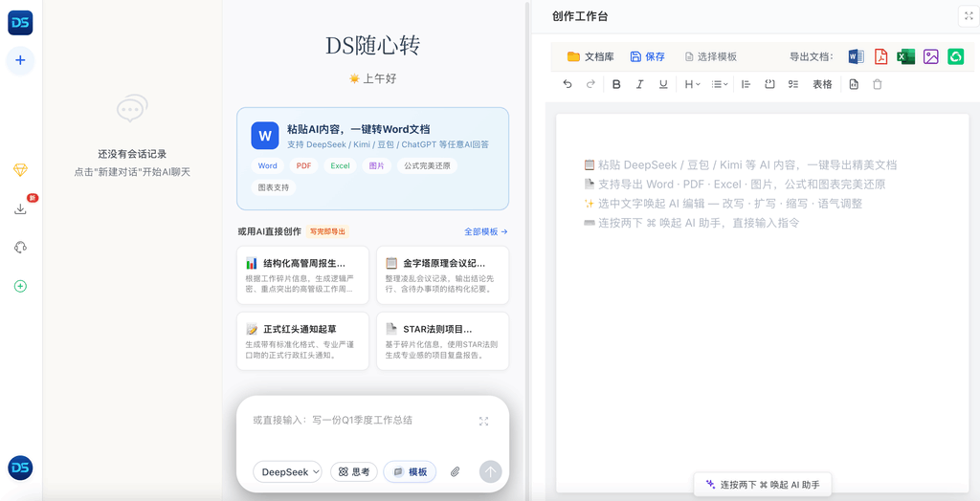The height and width of the screenshot is (501, 980).
Task: Click the green circled plus icon
Action: [20, 286]
